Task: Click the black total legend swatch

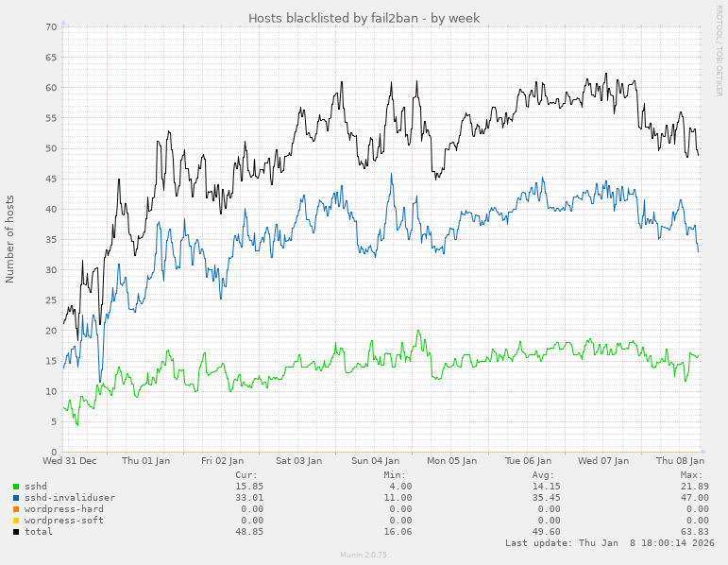Action: [16, 532]
